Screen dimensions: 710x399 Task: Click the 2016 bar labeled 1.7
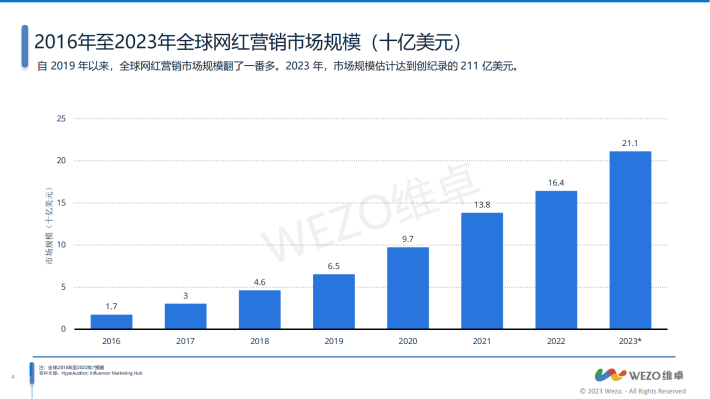click(111, 322)
